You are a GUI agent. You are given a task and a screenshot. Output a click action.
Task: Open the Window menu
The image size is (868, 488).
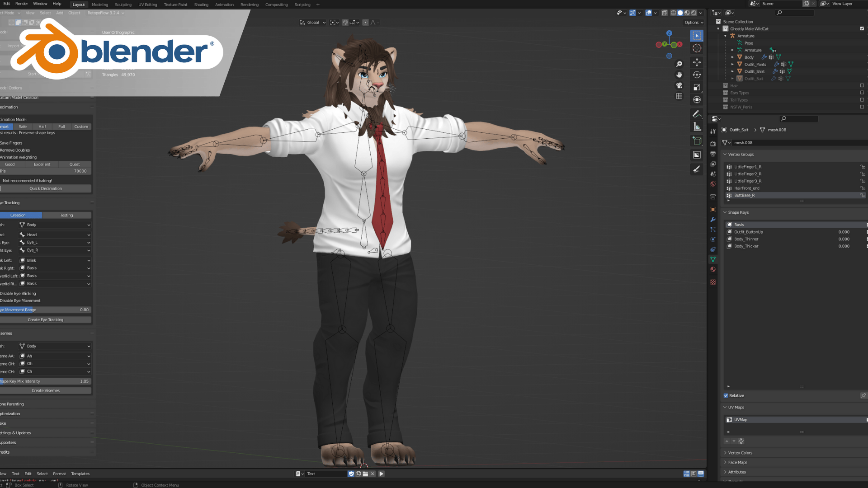40,4
